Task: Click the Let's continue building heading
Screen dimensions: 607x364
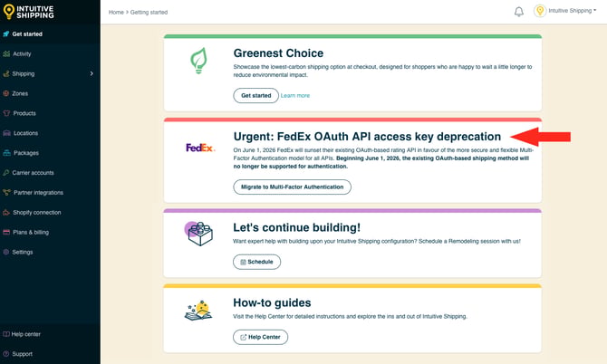Action: pyautogui.click(x=296, y=227)
